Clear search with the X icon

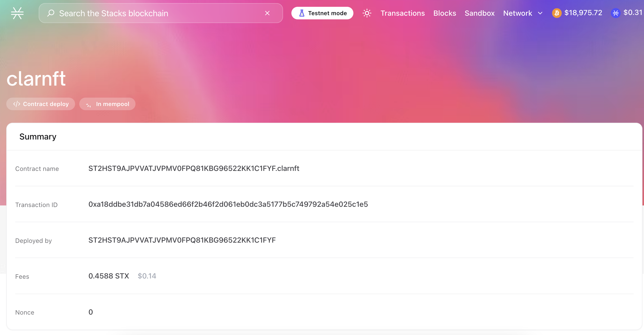[267, 13]
